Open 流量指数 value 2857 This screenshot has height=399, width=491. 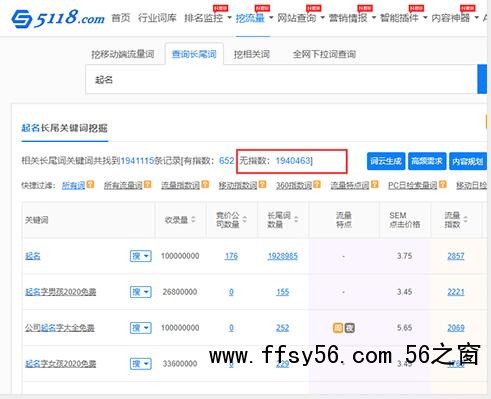coord(456,256)
